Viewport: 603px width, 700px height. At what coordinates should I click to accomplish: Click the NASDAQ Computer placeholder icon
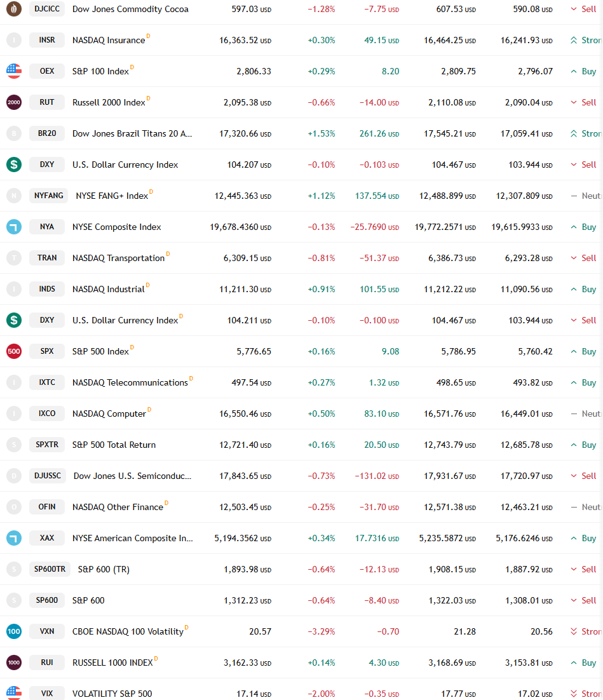[14, 414]
